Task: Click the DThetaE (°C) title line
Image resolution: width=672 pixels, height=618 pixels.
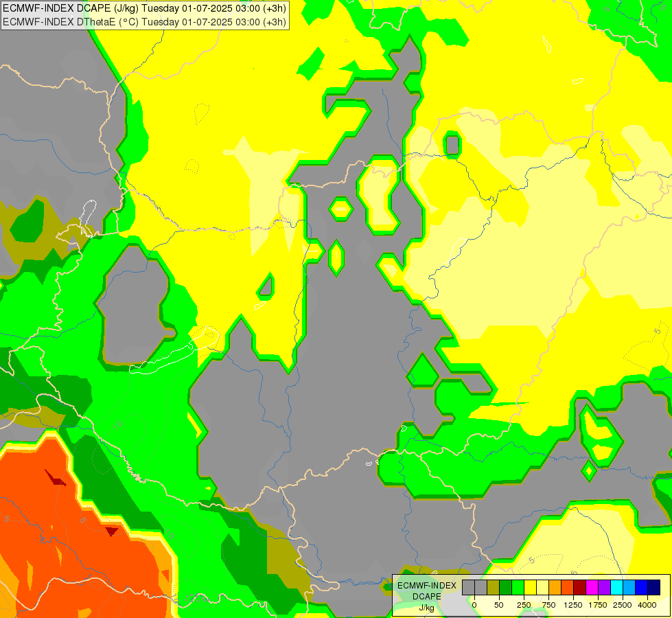Action: click(x=144, y=22)
